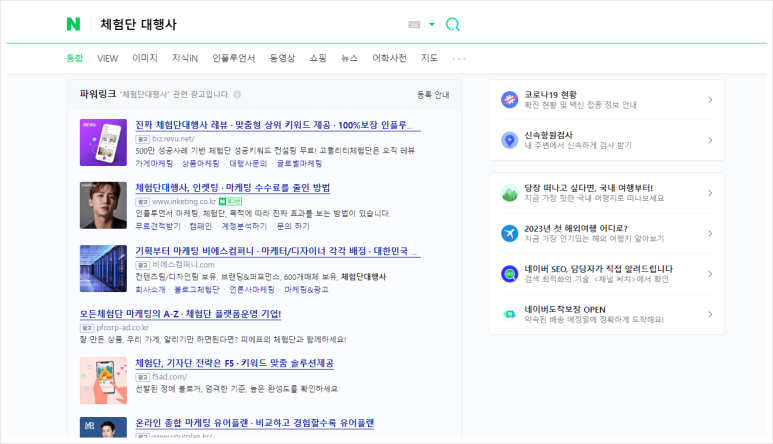Image resolution: width=773 pixels, height=444 pixels.
Task: Open the 이미지 tab
Action: 145,58
